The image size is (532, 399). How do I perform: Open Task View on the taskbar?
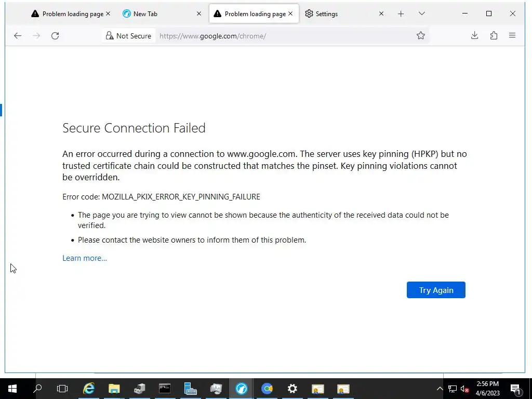pyautogui.click(x=62, y=389)
